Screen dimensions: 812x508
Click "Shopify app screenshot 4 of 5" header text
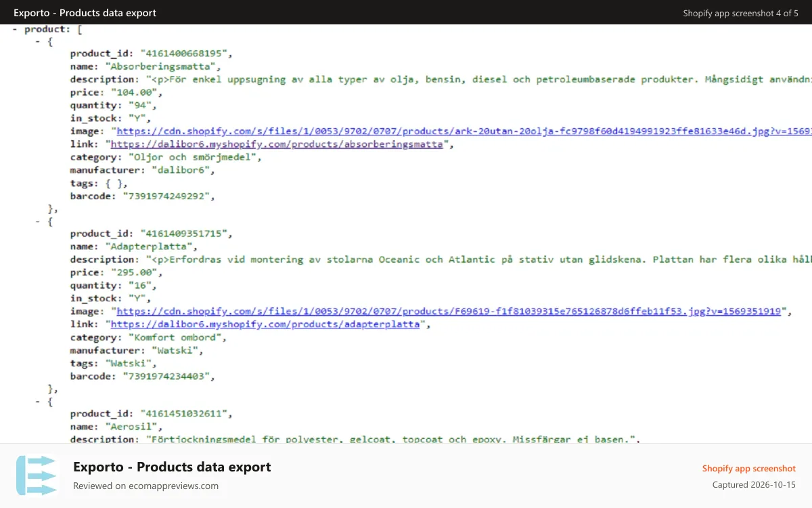[740, 13]
